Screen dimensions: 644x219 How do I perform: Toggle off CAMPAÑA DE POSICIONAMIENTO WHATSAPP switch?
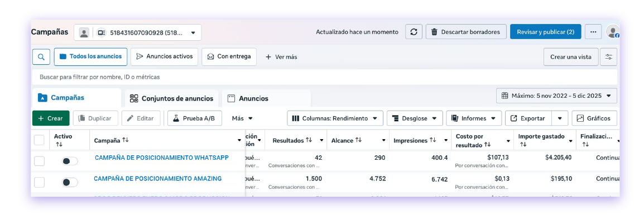[x=70, y=161]
